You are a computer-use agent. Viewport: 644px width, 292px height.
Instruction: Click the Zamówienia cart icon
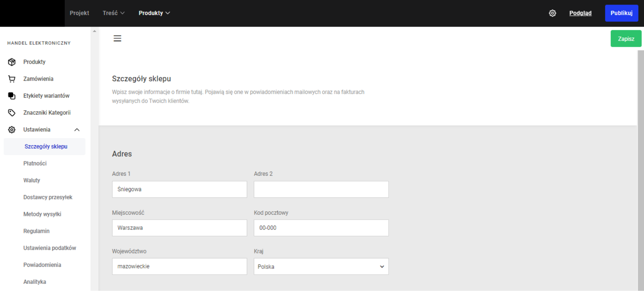click(x=12, y=79)
